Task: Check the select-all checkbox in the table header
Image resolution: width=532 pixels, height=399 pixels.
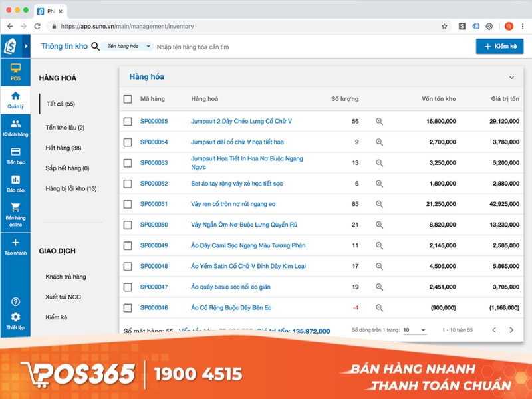Action: click(x=126, y=98)
